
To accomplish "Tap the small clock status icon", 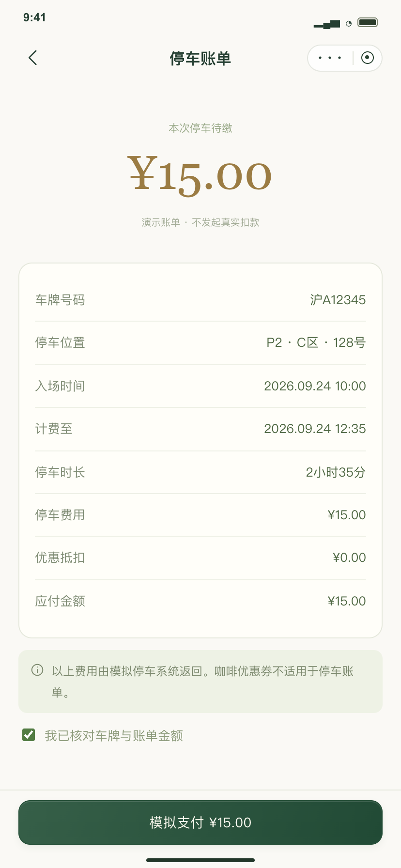I will (x=349, y=23).
